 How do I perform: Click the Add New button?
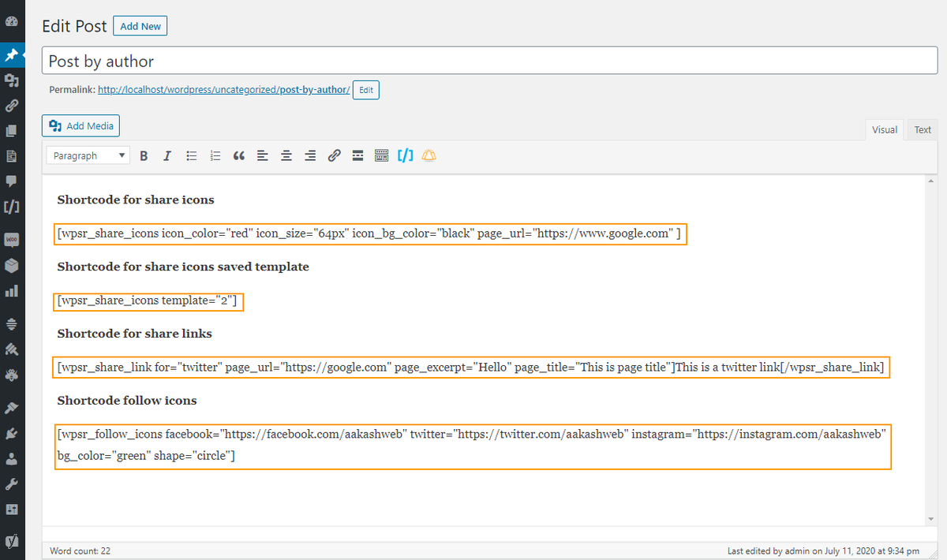click(x=140, y=26)
